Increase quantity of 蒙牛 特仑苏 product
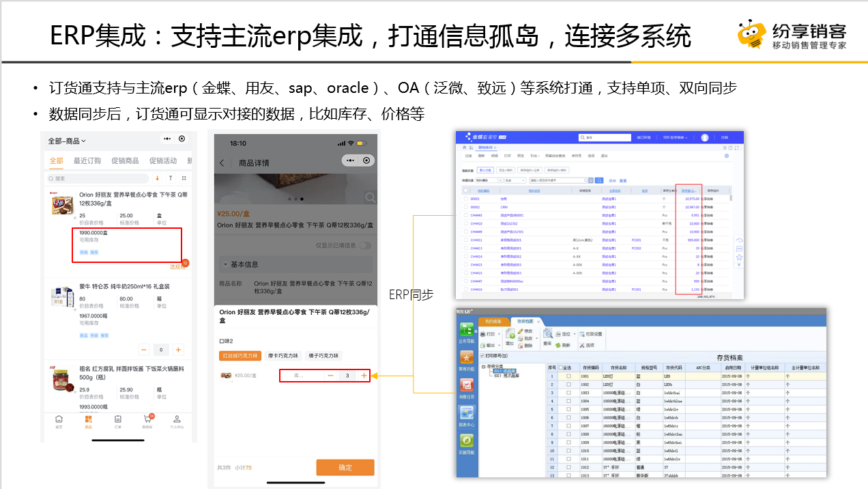 [x=178, y=350]
